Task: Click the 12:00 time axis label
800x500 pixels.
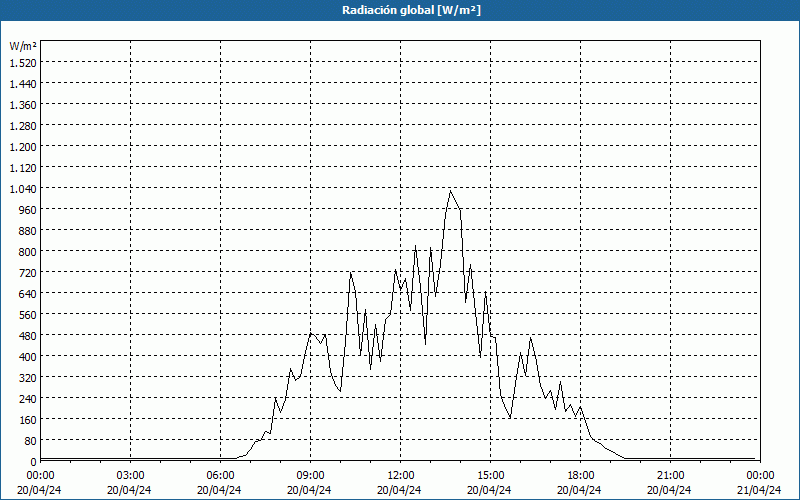Action: [x=401, y=476]
